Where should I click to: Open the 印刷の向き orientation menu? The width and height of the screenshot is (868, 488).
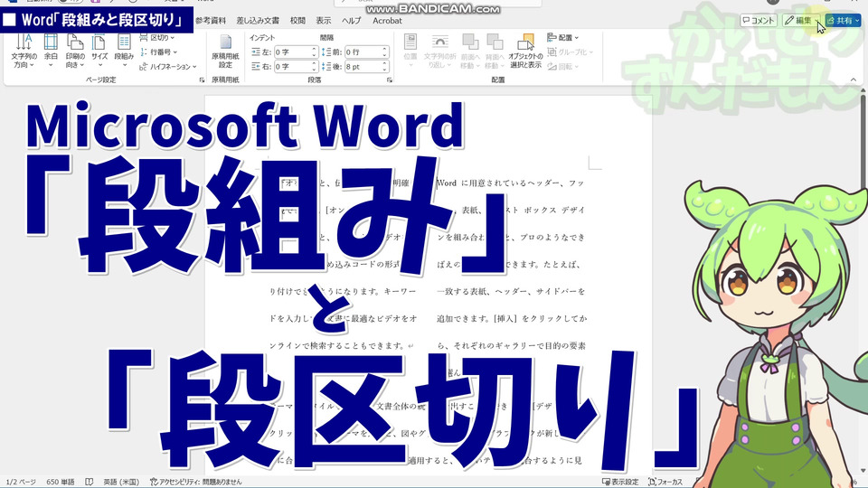(x=75, y=51)
